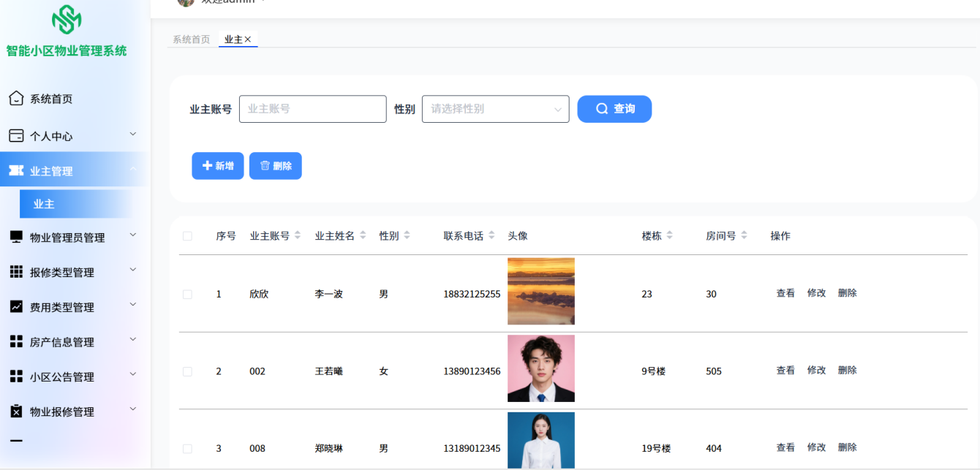Screen dimensions: 980x470
Task: Click the admin avatar at the top
Action: pos(186,3)
